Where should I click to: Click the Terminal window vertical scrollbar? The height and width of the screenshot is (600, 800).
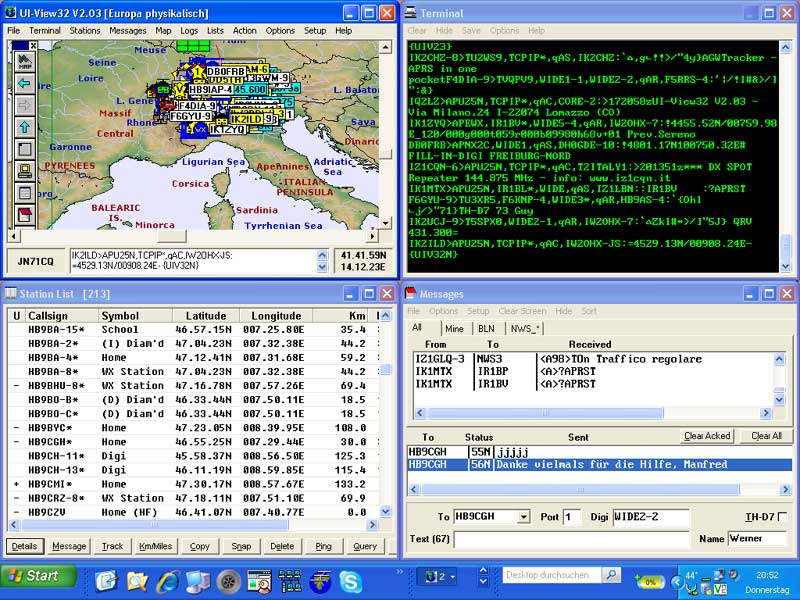pos(786,156)
